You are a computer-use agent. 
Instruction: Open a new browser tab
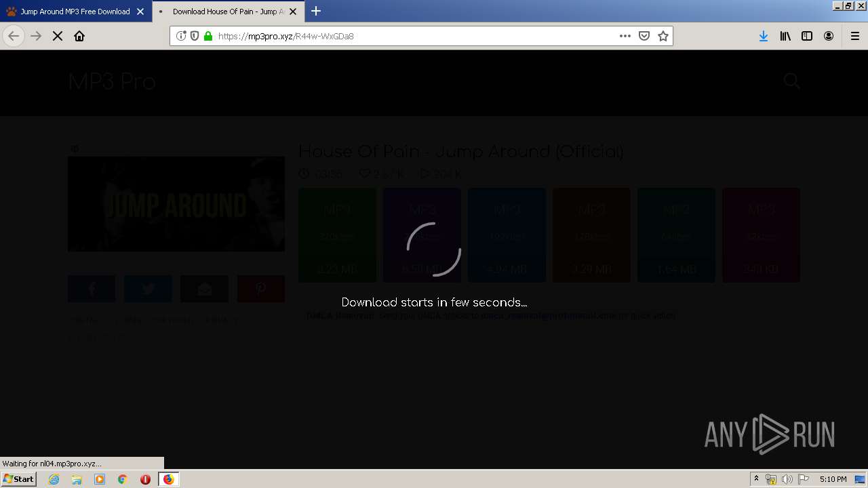coord(316,11)
